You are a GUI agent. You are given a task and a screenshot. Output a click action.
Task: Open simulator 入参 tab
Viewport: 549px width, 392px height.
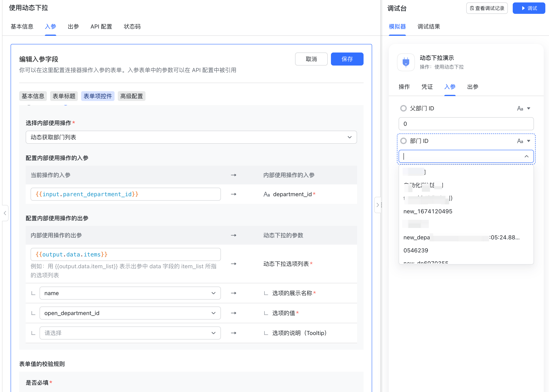(450, 87)
